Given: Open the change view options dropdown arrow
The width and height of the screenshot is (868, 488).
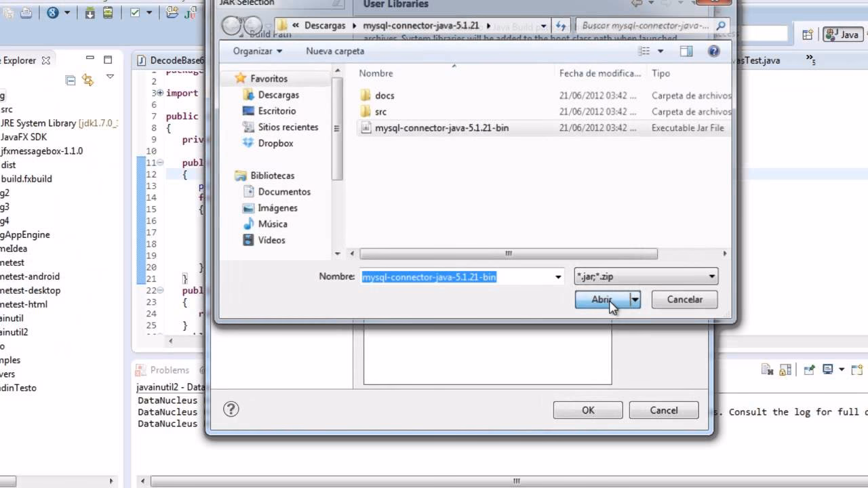Looking at the screenshot, I should (x=660, y=51).
